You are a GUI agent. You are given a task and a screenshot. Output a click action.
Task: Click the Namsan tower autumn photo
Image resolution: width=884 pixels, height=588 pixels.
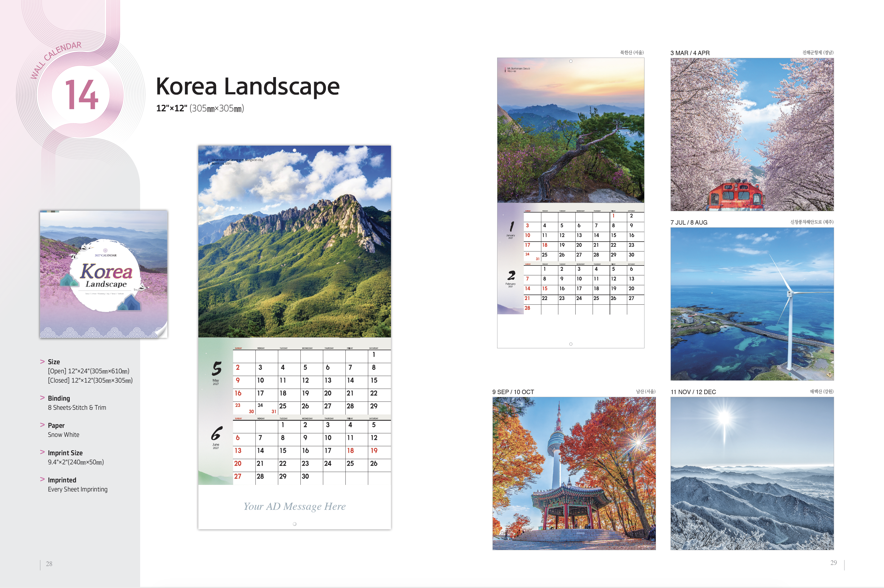tap(574, 473)
